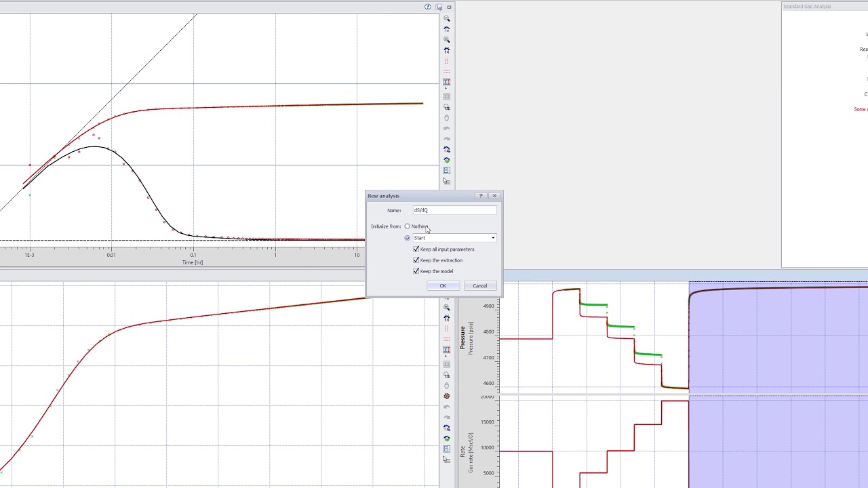The height and width of the screenshot is (488, 868).
Task: Redo action in lower plot toolbar
Action: (x=446, y=418)
